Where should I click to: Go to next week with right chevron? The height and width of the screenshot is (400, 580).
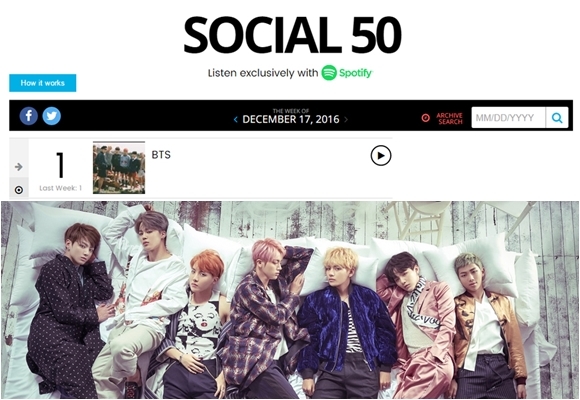tap(346, 119)
